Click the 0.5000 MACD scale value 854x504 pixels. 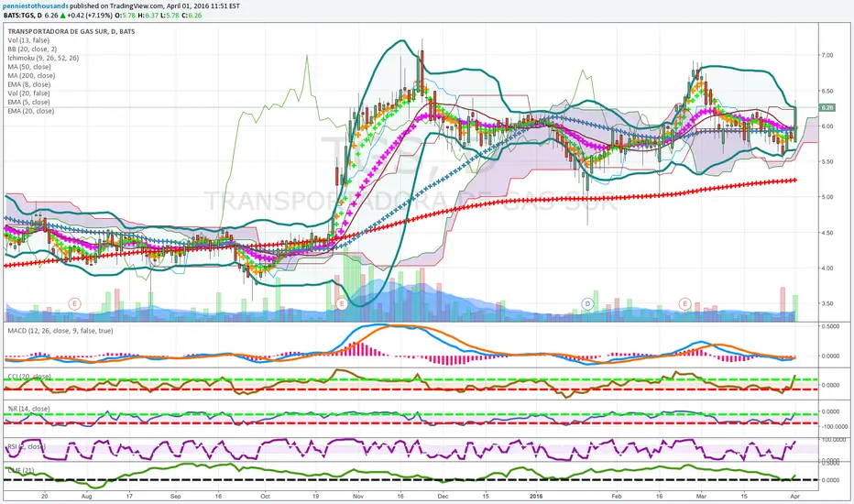tap(830, 326)
